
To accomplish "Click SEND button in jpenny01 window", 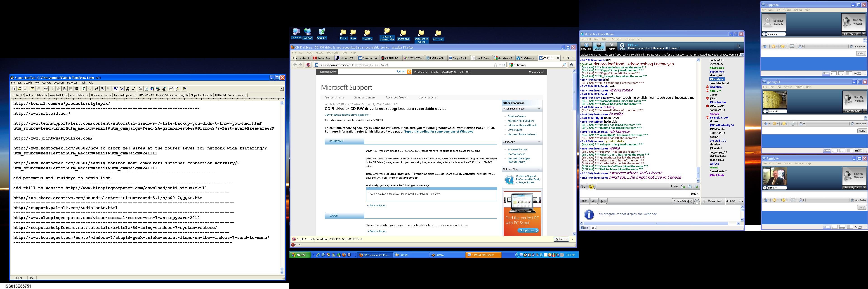I will (x=862, y=131).
